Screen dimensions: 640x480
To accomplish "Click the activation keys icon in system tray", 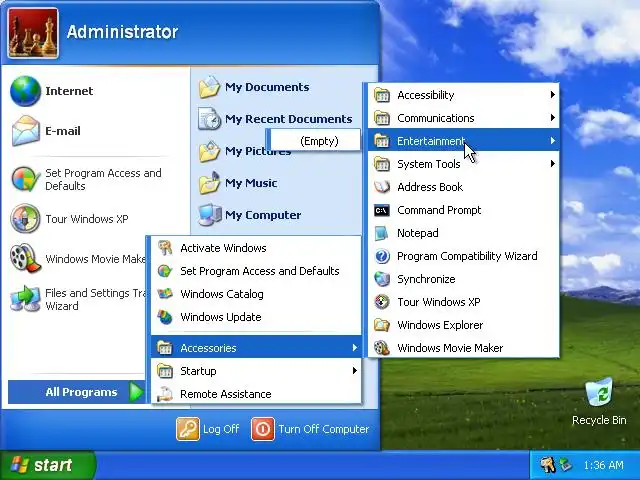I will (547, 464).
